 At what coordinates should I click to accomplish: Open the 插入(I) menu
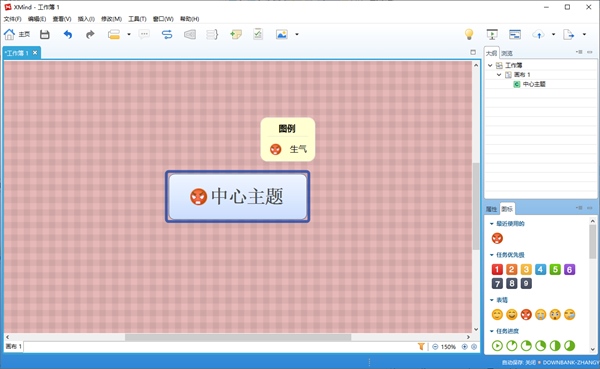[x=86, y=19]
